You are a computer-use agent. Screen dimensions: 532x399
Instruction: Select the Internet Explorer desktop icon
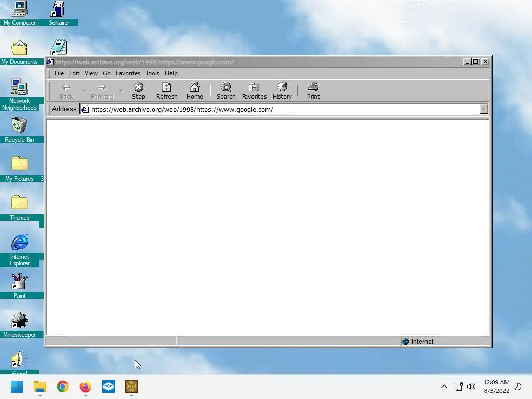point(19,250)
